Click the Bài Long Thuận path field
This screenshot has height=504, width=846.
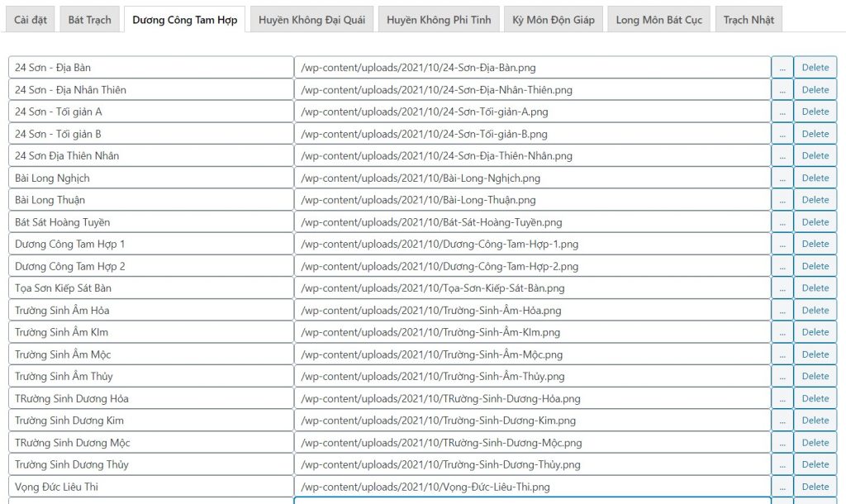click(532, 200)
